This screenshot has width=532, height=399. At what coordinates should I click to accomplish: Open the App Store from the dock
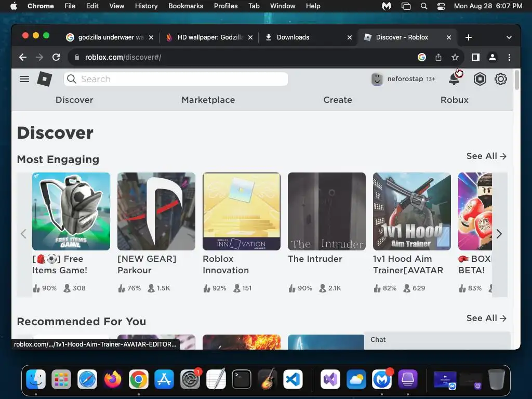tap(164, 379)
